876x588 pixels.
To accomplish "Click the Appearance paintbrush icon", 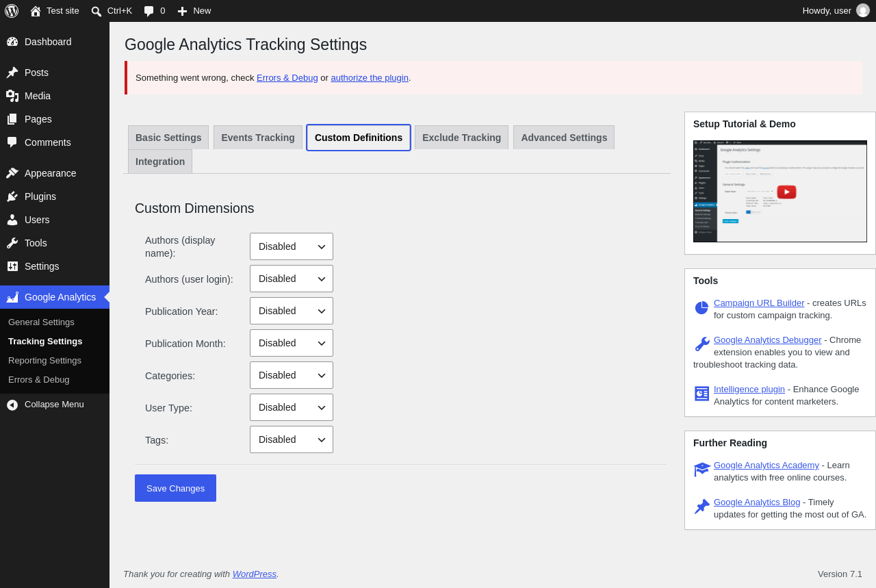I will (12, 173).
